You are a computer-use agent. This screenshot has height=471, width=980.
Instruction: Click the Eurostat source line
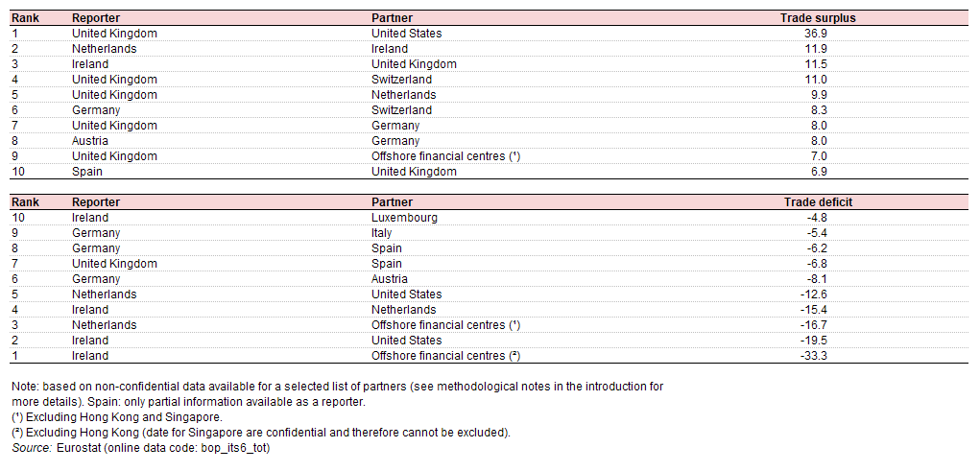[x=141, y=448]
